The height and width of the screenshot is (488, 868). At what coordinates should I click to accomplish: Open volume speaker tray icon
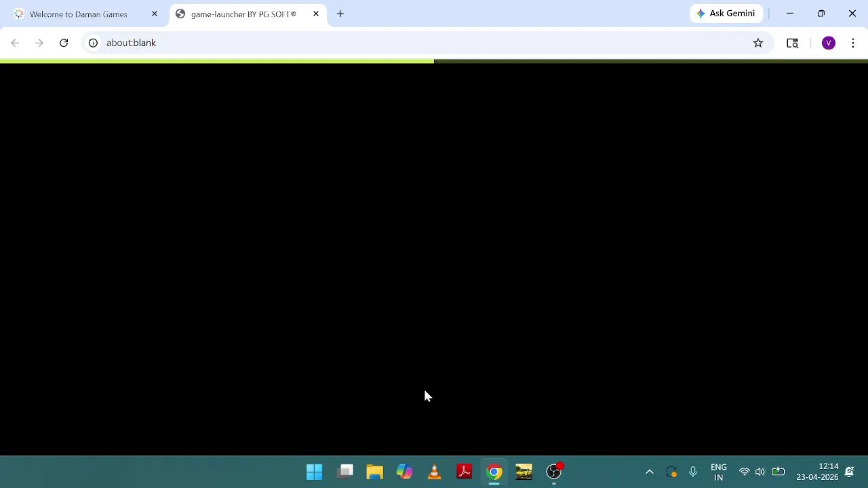760,472
